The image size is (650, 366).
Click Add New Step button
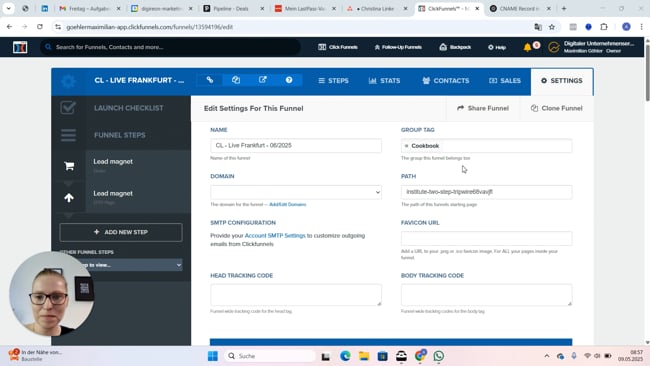(121, 232)
